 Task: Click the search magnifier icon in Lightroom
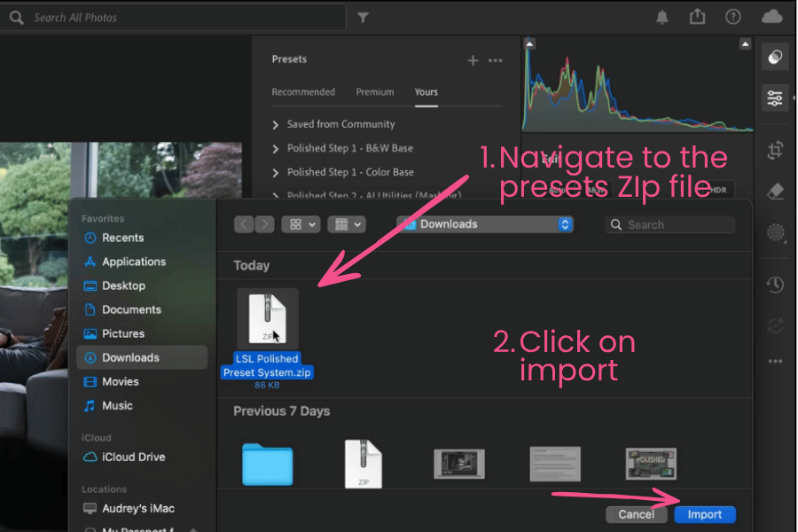click(16, 18)
